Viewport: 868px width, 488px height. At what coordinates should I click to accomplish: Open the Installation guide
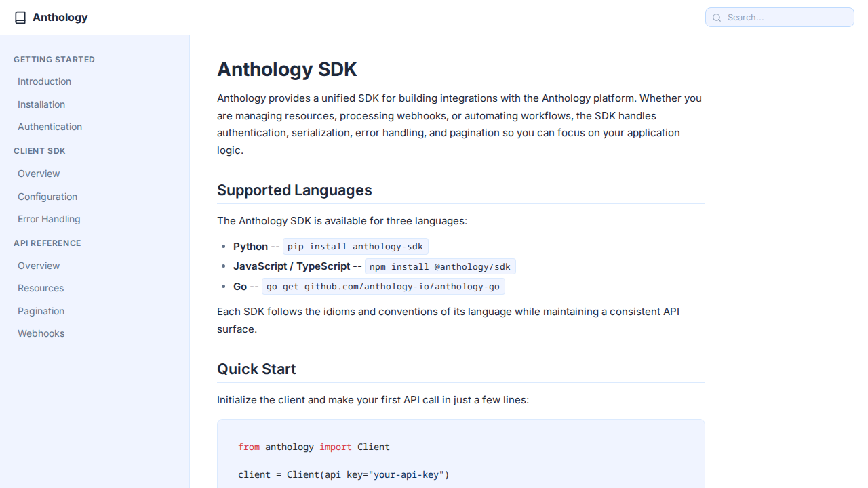tap(41, 104)
